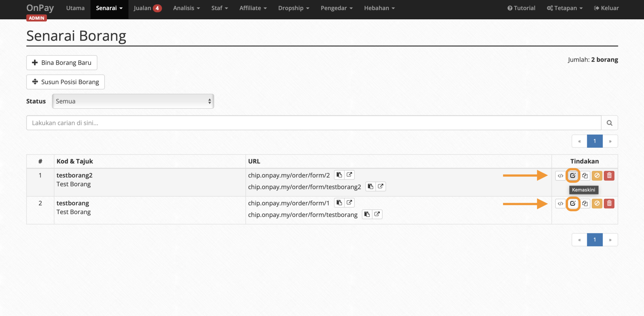The width and height of the screenshot is (644, 316).
Task: Open the Analisis dropdown menu
Action: coord(186,8)
